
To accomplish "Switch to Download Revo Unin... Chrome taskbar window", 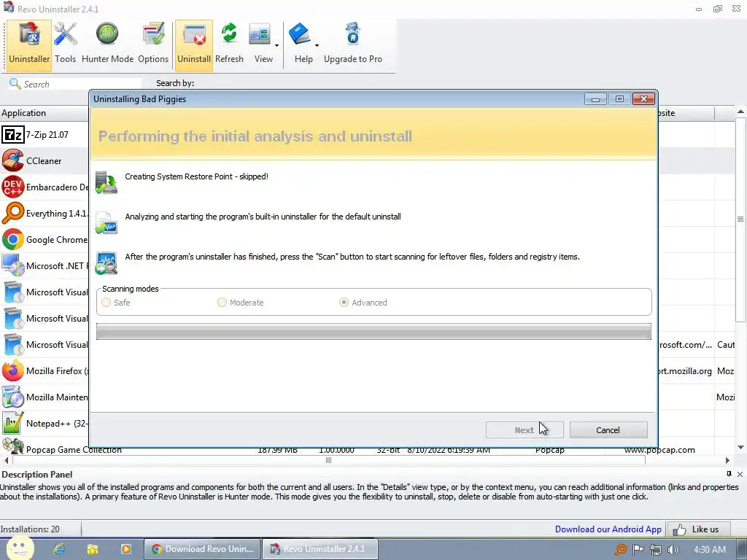I will (x=203, y=549).
